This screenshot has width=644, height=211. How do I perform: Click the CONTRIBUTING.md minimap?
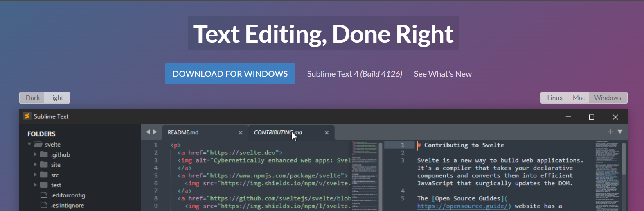[607, 175]
